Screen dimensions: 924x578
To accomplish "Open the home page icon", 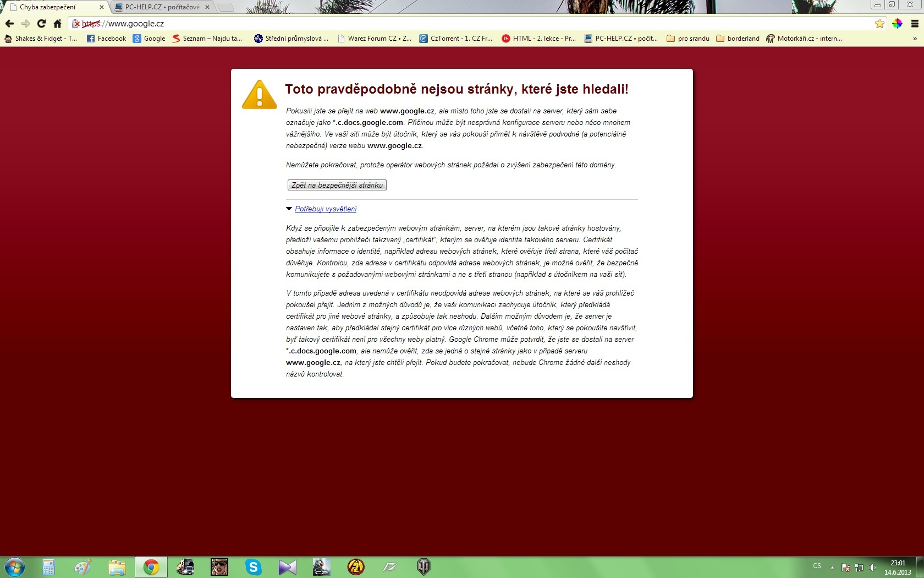I will point(57,24).
